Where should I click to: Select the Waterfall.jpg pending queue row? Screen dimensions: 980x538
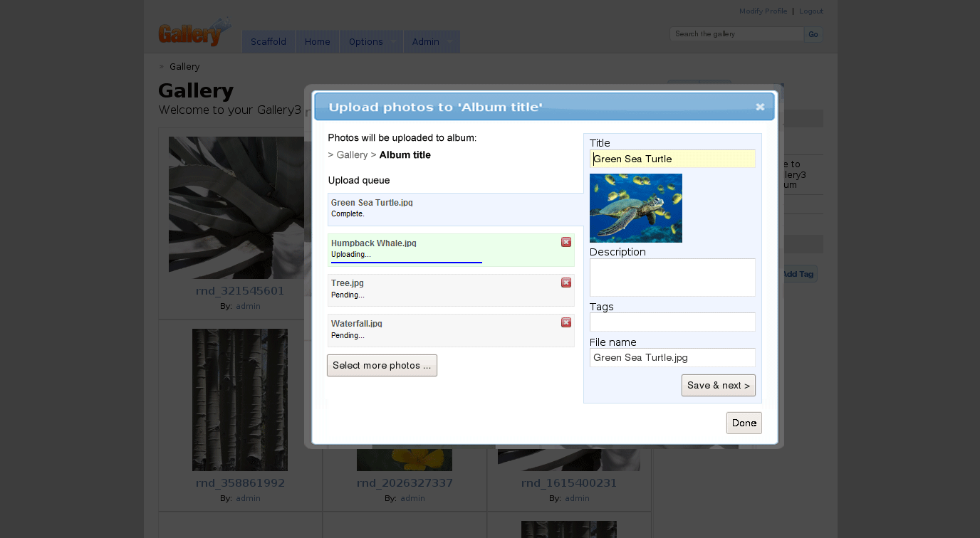(x=451, y=330)
